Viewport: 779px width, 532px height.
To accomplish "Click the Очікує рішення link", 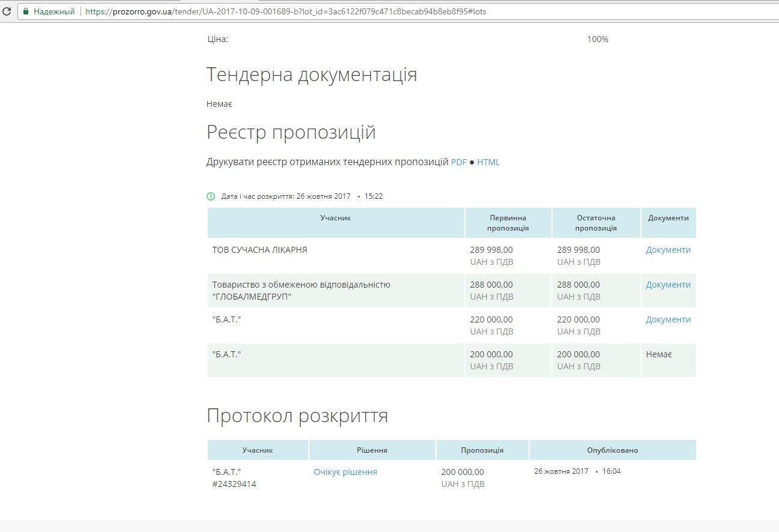I will click(345, 472).
